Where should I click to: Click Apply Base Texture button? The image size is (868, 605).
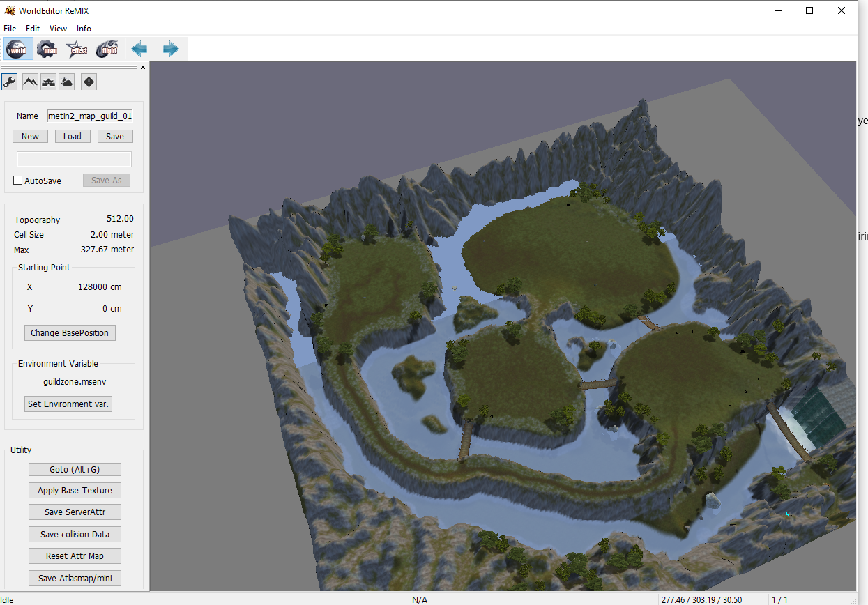coord(75,491)
